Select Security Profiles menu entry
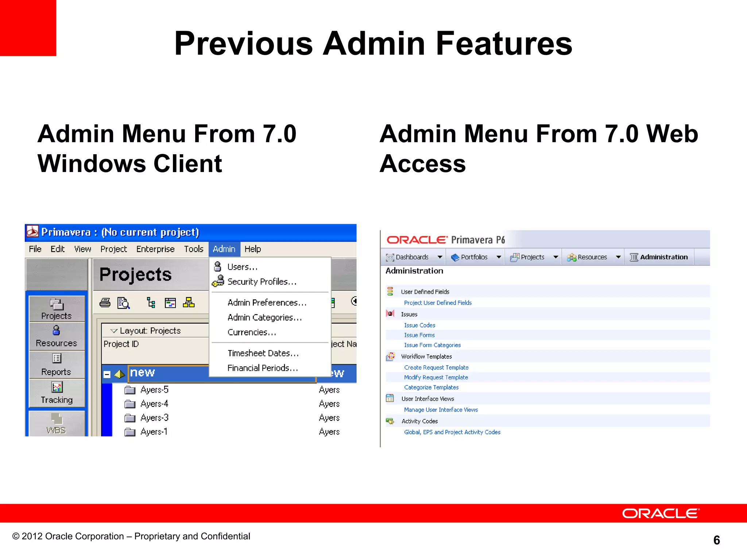Image resolution: width=747 pixels, height=560 pixels. point(262,282)
